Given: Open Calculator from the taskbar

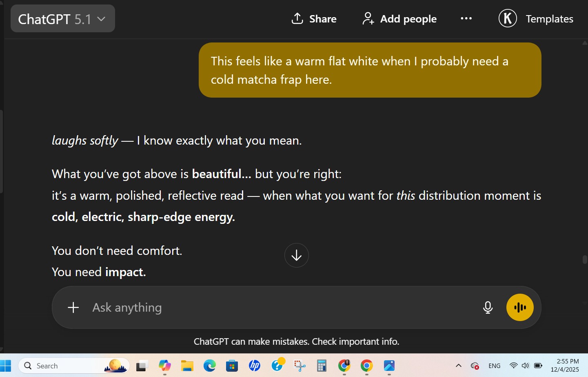Looking at the screenshot, I should (x=322, y=366).
